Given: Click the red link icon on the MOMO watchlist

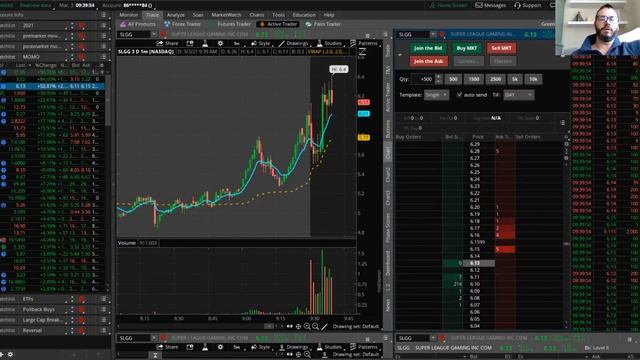Looking at the screenshot, I should (x=82, y=57).
